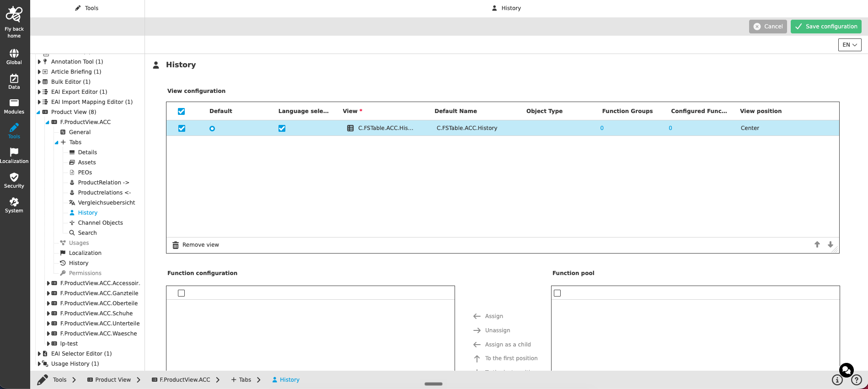Collapse the Product View (8) node

39,112
